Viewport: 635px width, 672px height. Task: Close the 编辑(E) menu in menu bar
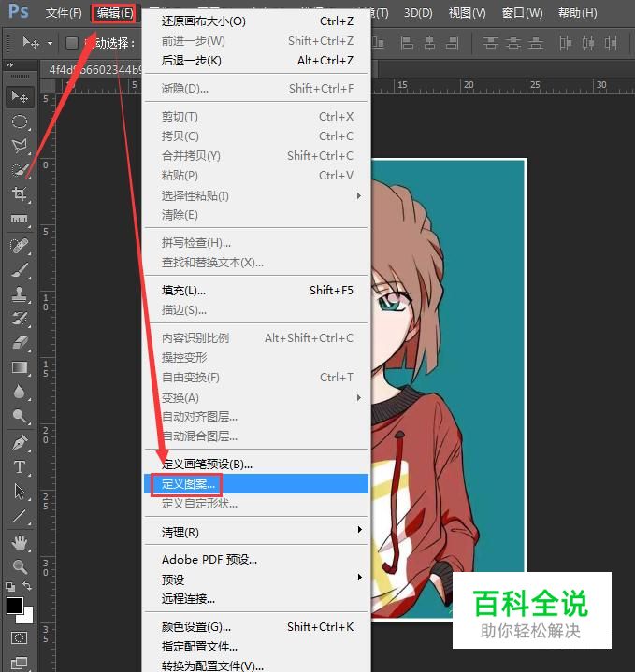pos(114,13)
